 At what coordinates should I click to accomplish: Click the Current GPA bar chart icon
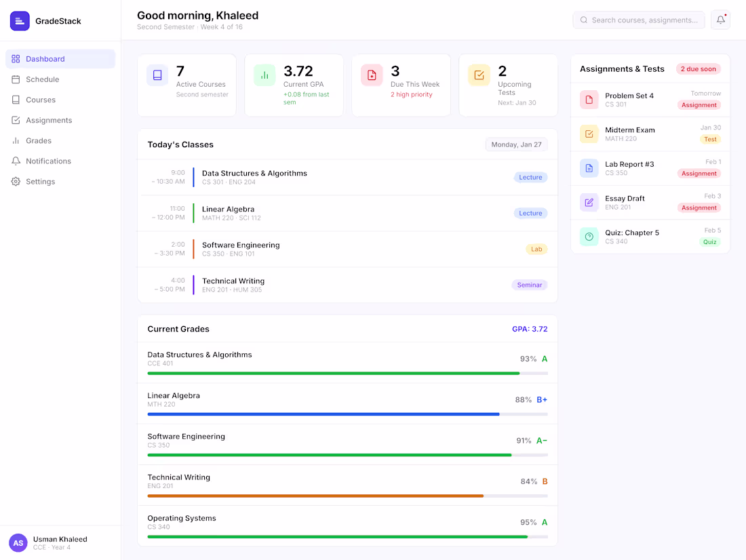click(264, 75)
